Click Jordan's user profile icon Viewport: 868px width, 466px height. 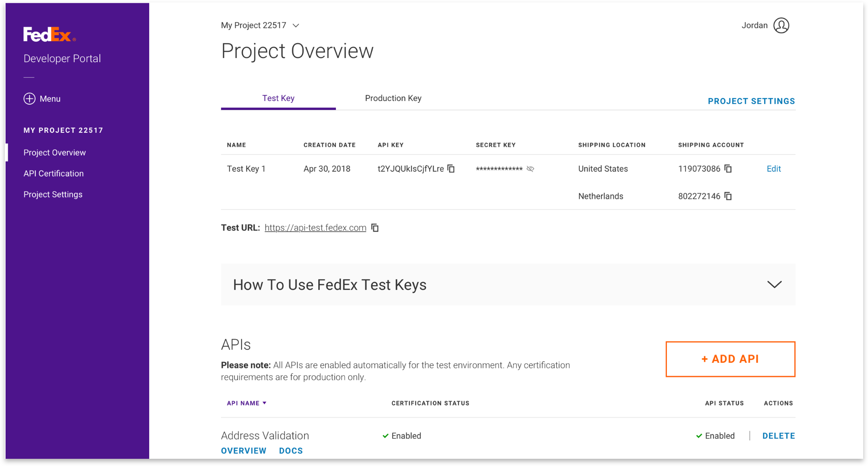(x=781, y=26)
